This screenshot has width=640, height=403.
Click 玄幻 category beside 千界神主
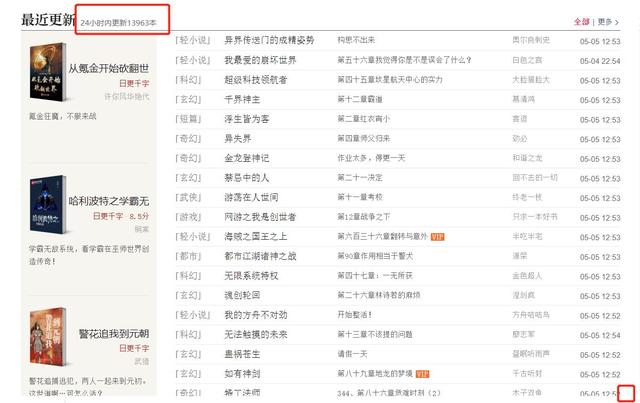[188, 99]
